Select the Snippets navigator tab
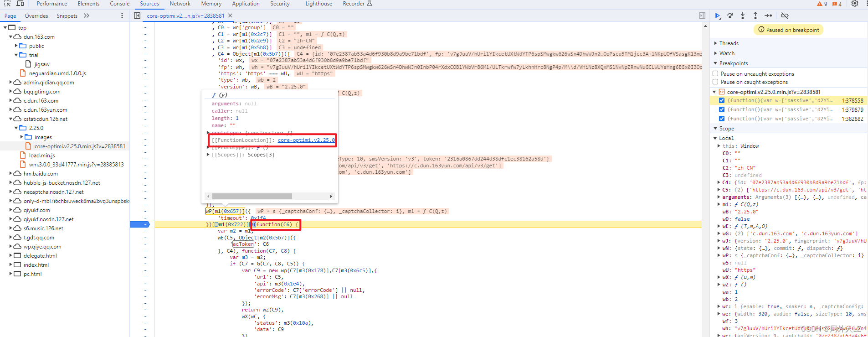 click(x=67, y=16)
